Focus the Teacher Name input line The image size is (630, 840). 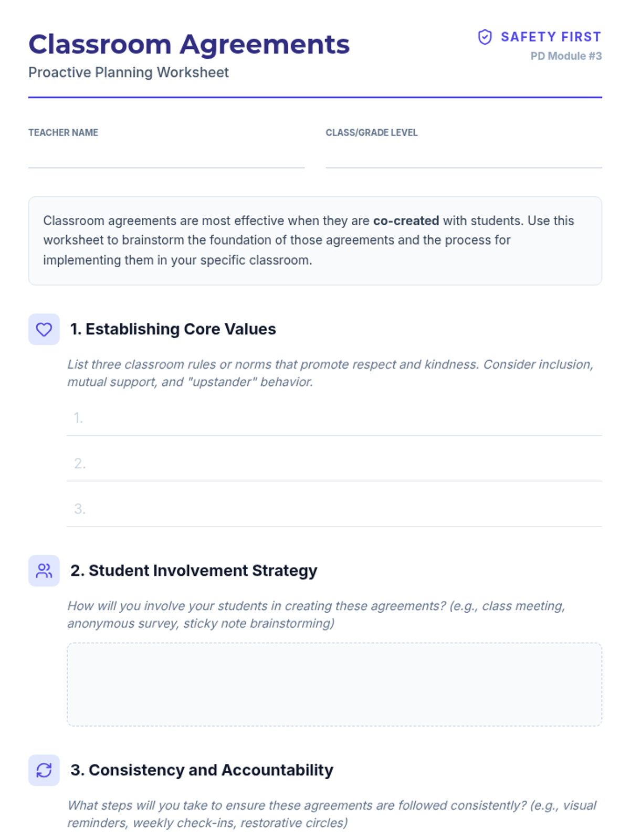point(166,157)
